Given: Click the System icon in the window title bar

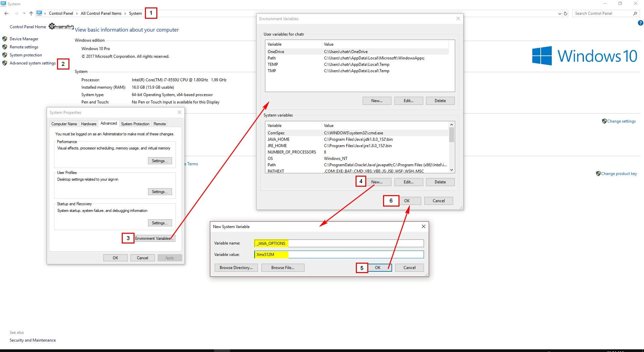Looking at the screenshot, I should [x=3, y=4].
